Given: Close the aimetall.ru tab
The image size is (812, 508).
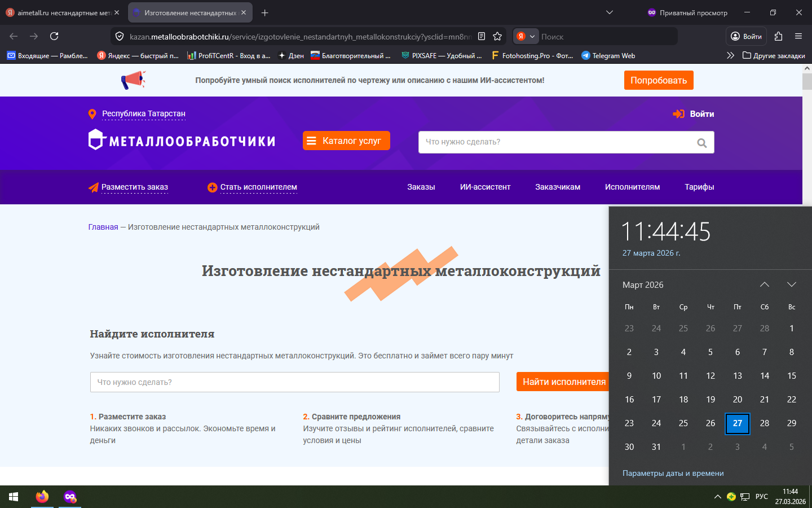Looking at the screenshot, I should pyautogui.click(x=117, y=12).
